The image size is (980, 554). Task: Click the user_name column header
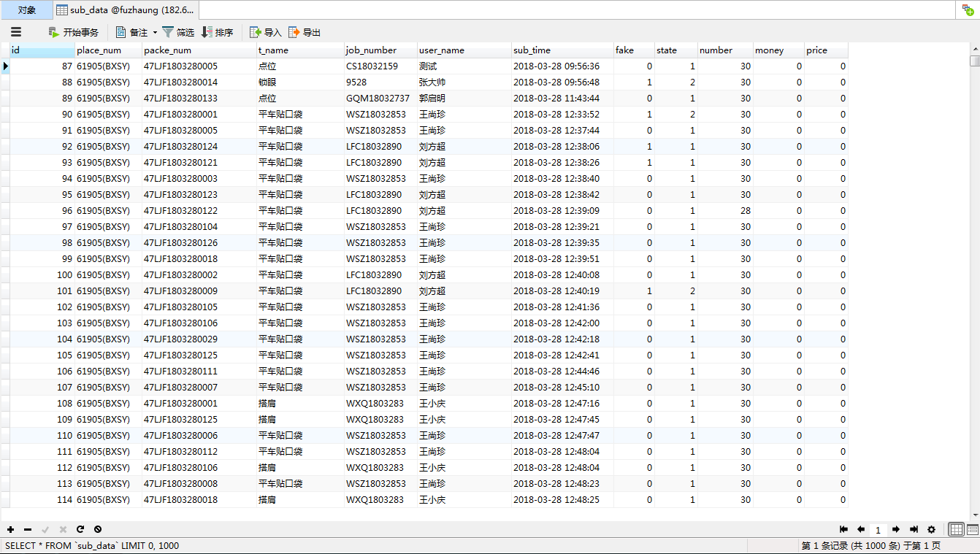(x=464, y=50)
